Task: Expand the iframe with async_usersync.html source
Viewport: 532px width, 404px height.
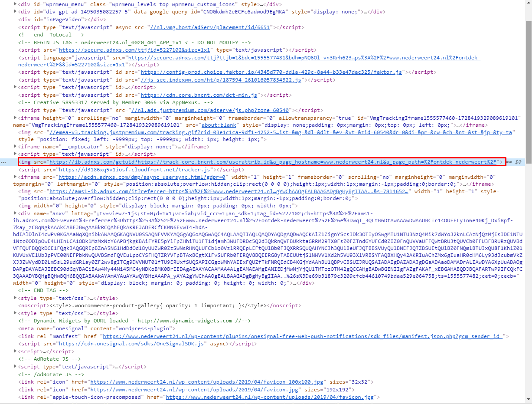Action: coord(16,177)
